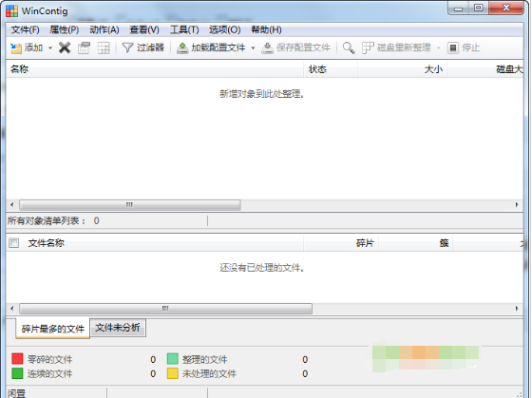Click upper list scroll right arrow

pos(517,204)
